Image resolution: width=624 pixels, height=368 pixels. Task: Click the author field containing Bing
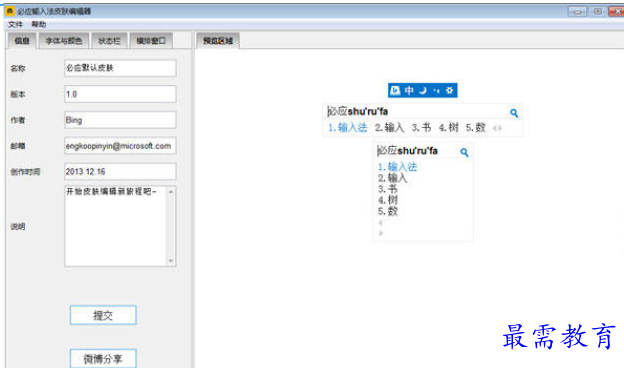click(x=120, y=120)
